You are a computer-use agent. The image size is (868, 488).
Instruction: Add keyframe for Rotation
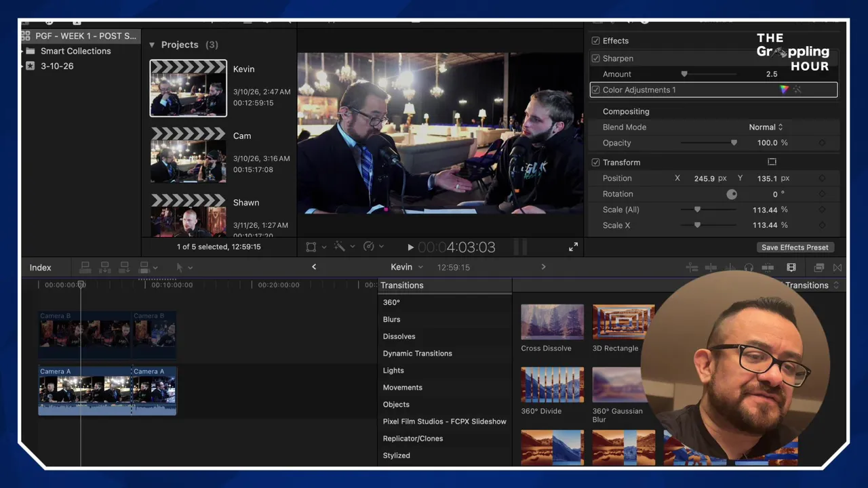click(822, 194)
